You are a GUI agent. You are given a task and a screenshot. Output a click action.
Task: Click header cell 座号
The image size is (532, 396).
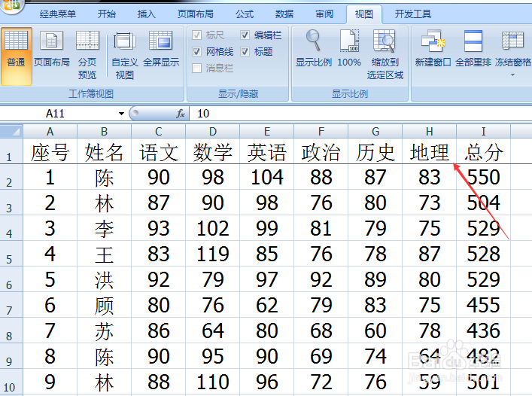[x=50, y=151]
